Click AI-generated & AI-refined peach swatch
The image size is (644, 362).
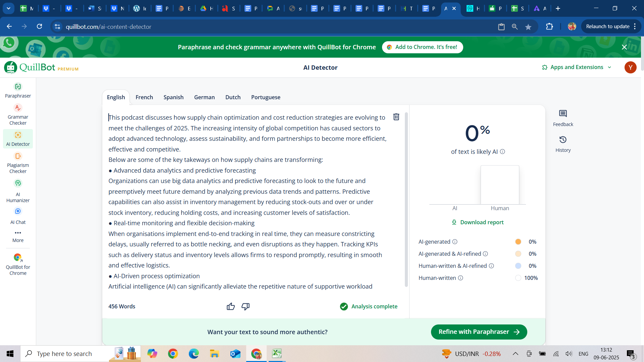(x=518, y=254)
